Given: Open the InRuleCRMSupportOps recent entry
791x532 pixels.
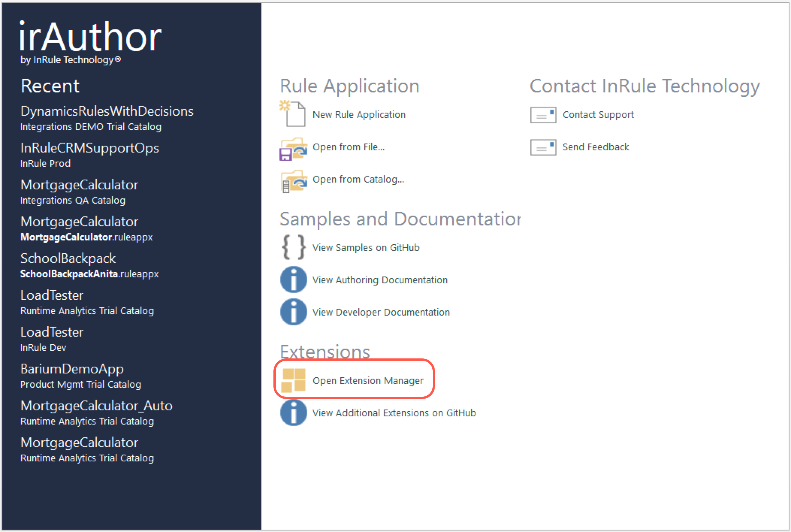Looking at the screenshot, I should click(90, 148).
